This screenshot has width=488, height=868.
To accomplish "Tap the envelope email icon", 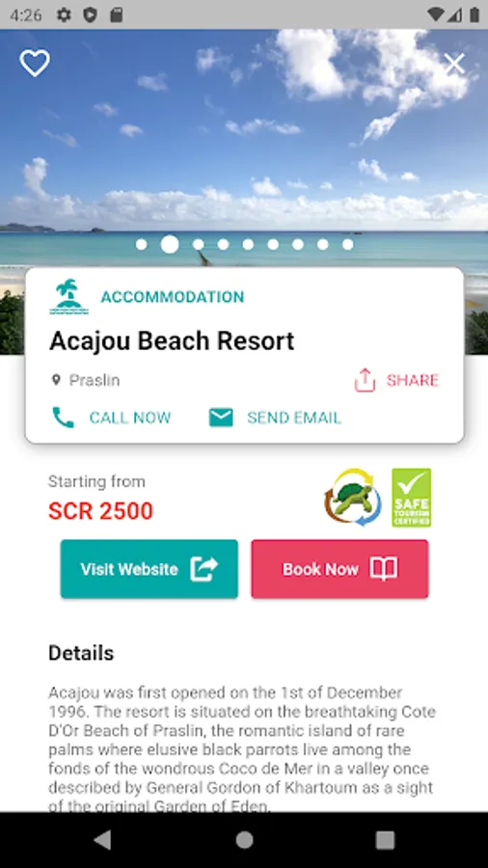I will (x=221, y=418).
